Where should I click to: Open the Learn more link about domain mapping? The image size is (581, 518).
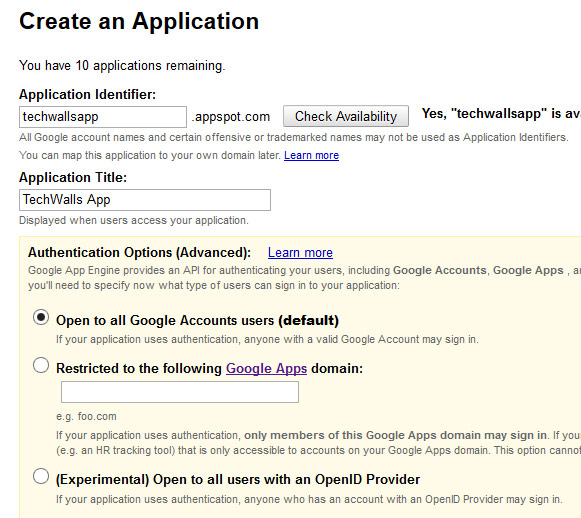pyautogui.click(x=311, y=155)
